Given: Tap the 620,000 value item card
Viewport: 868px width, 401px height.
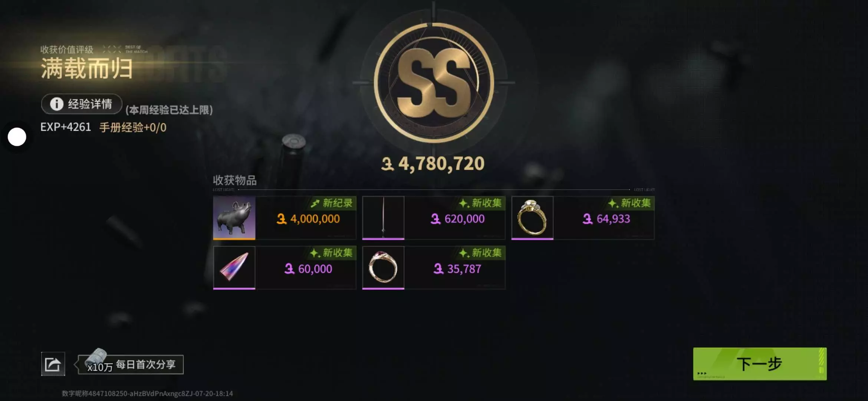Looking at the screenshot, I should tap(434, 218).
